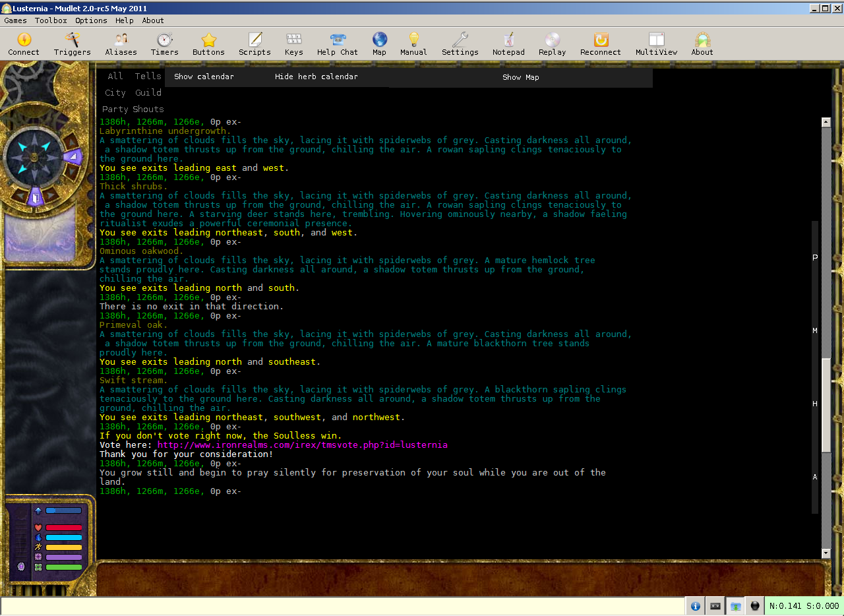Switch to the All chat tab

pos(115,76)
